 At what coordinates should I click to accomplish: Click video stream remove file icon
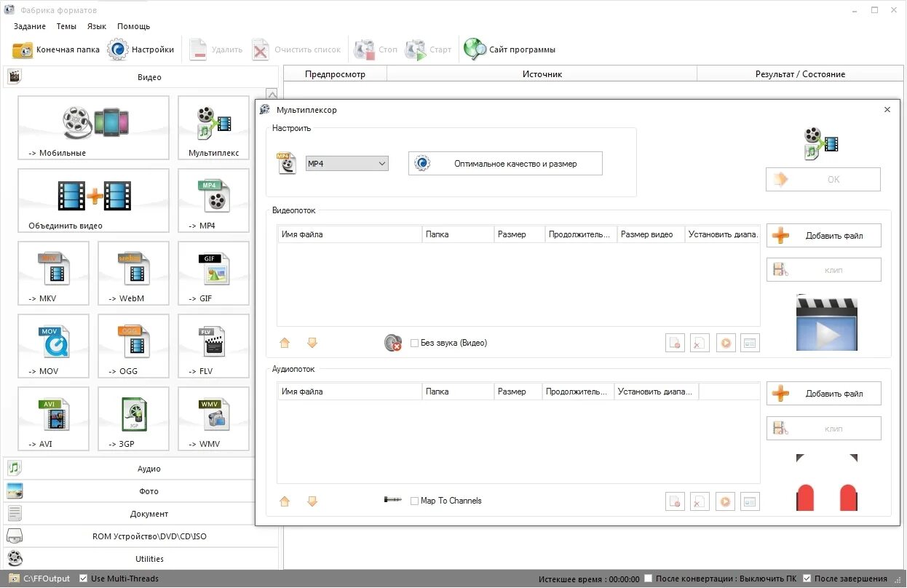[x=676, y=343]
